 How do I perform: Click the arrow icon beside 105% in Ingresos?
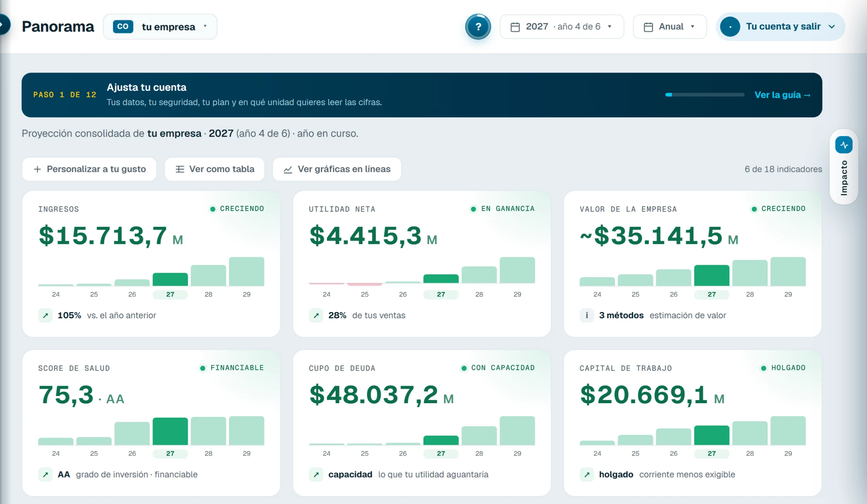(46, 315)
